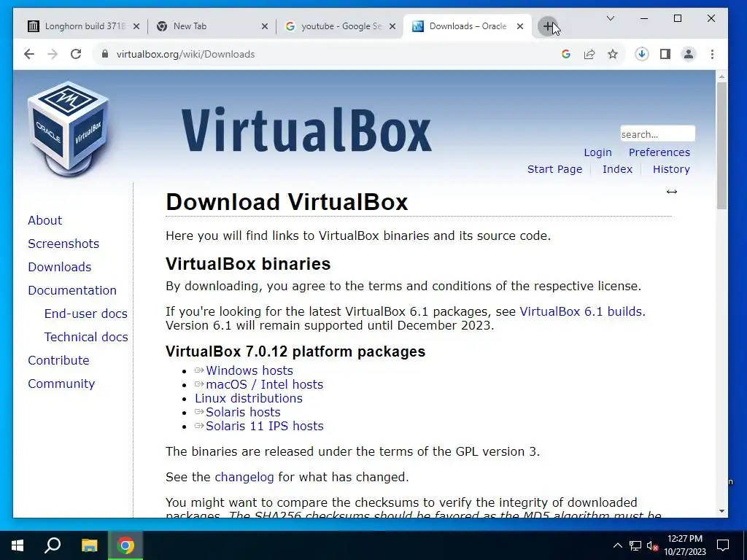The width and height of the screenshot is (747, 560).
Task: Open tab search chevron in title bar
Action: pyautogui.click(x=611, y=18)
